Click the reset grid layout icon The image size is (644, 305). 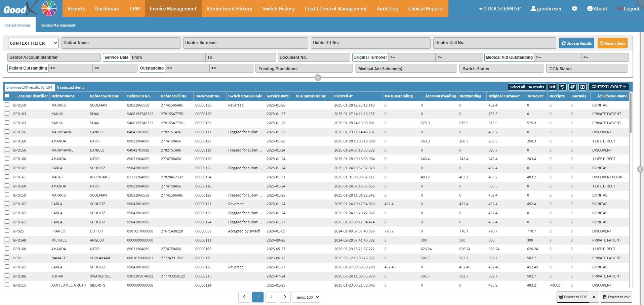tap(562, 87)
